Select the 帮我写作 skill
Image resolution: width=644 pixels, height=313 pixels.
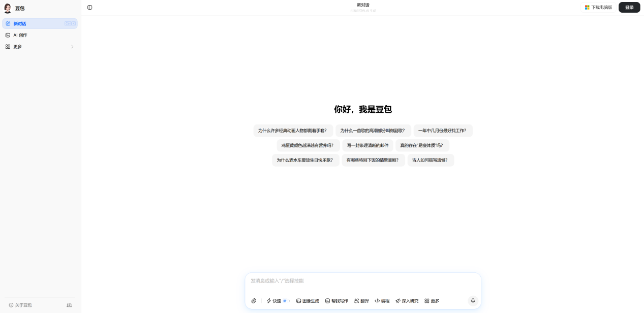(337, 301)
